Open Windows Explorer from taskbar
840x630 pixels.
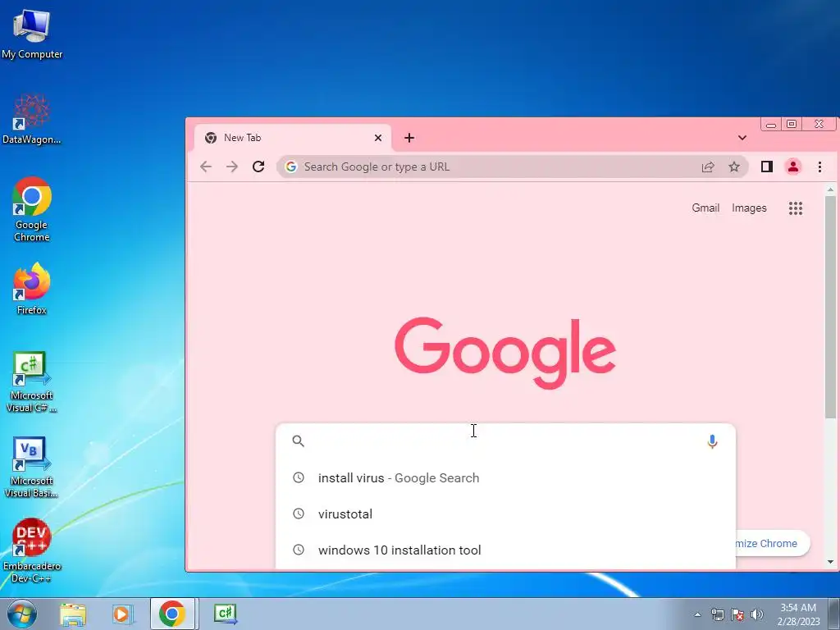coord(73,614)
